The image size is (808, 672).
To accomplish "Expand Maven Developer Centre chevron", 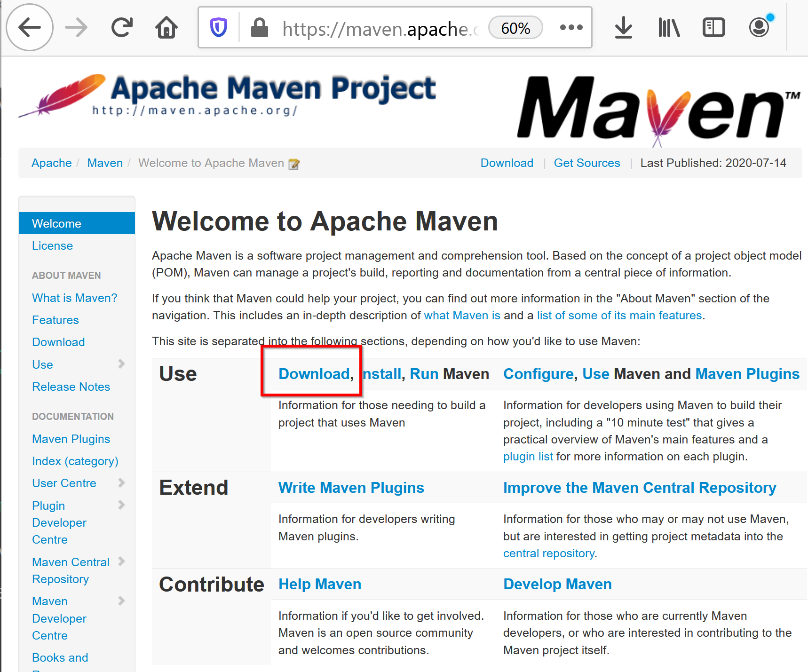I will 121,601.
